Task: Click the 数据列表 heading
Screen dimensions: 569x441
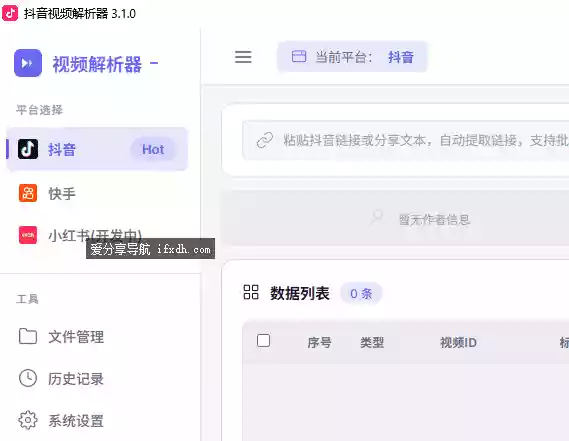Action: 300,293
